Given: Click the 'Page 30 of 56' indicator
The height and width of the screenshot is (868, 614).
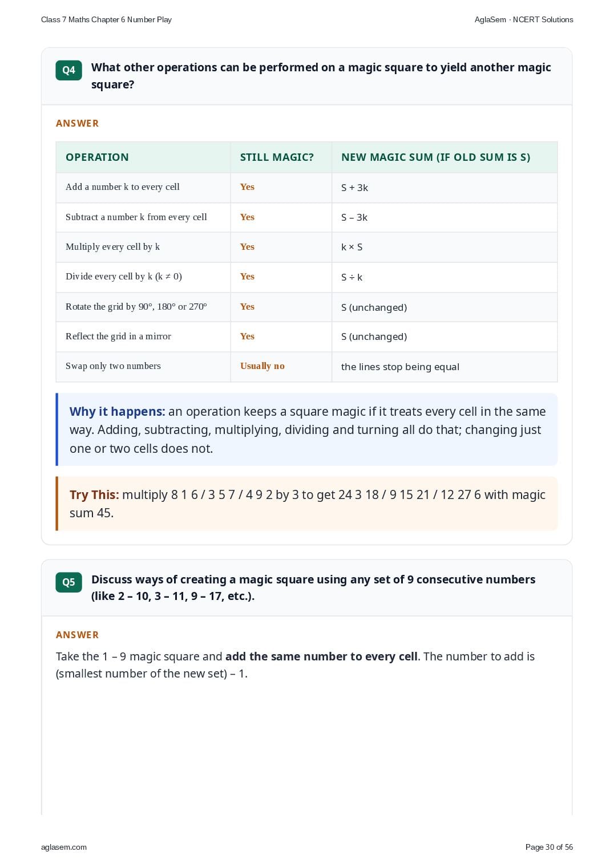Looking at the screenshot, I should pyautogui.click(x=549, y=847).
